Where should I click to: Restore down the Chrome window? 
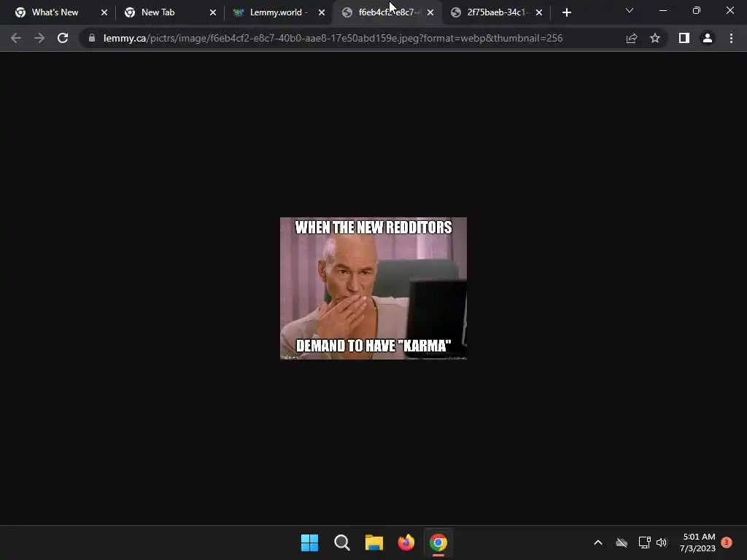coord(697,10)
